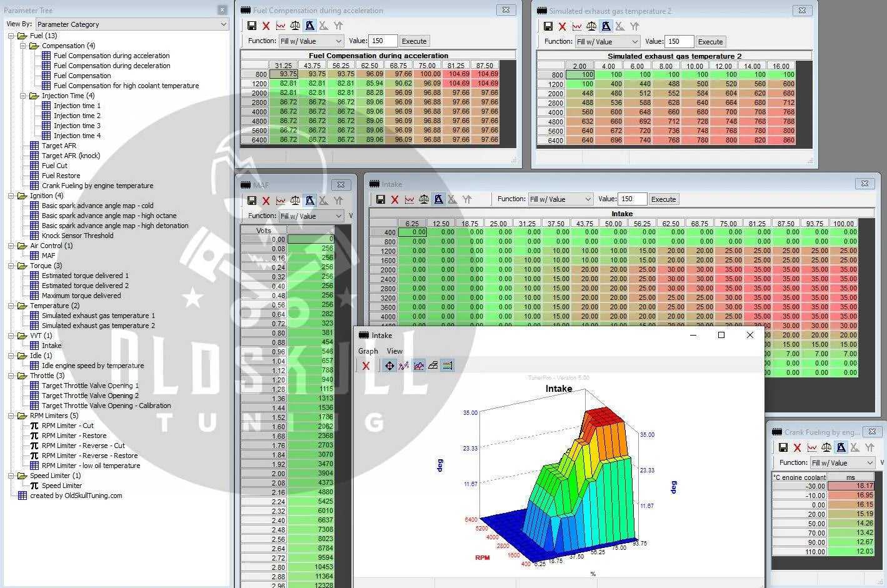This screenshot has height=588, width=887.
Task: Toggle rotate crosshair mode in Intake graph toolbar
Action: click(389, 366)
